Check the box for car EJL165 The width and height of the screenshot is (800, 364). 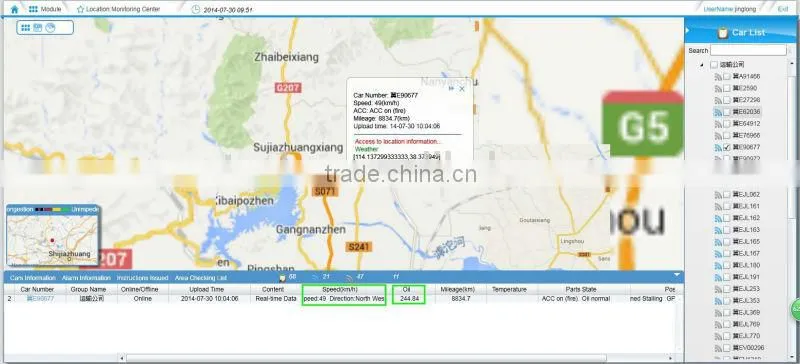727,241
